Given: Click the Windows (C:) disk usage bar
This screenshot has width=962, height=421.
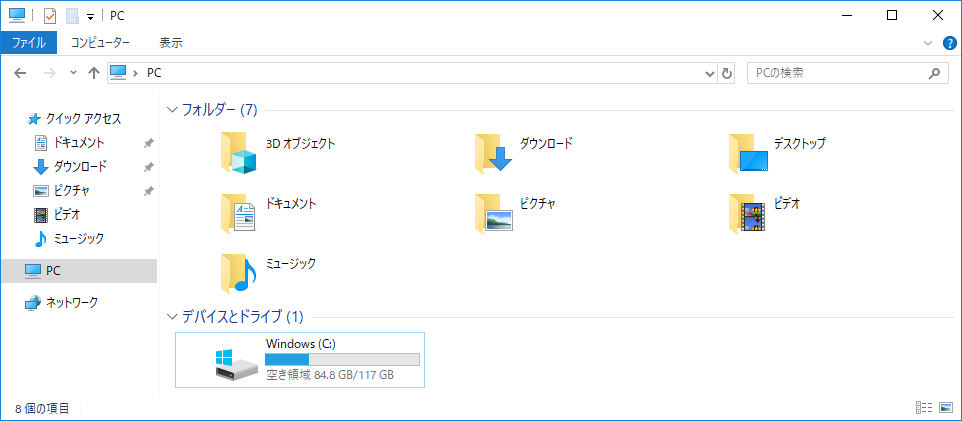Looking at the screenshot, I should coord(342,360).
